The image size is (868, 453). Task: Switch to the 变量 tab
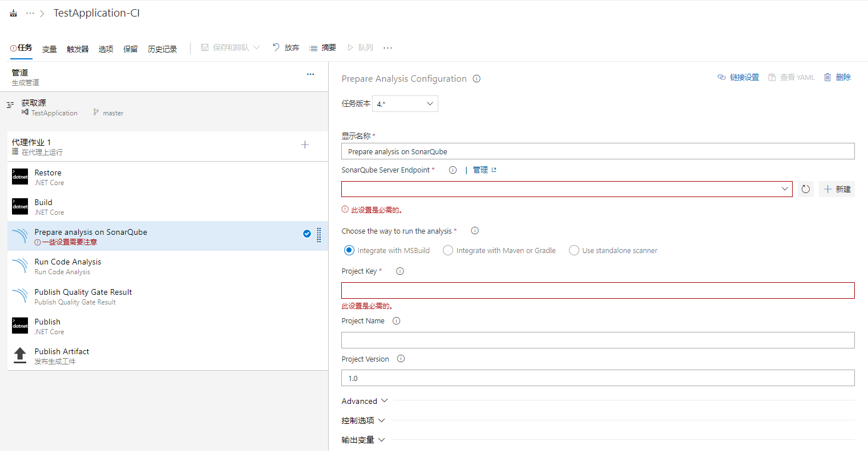click(x=50, y=49)
